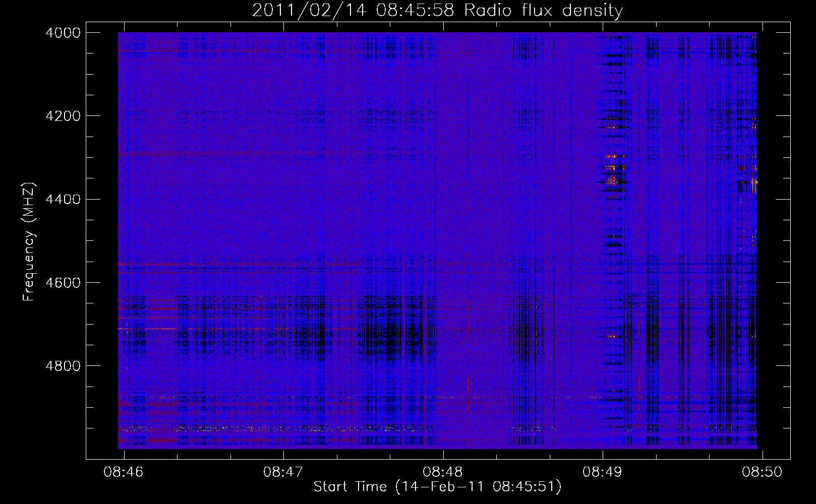Select the 4000 frequency tick label
The height and width of the screenshot is (504, 816).
(x=63, y=33)
